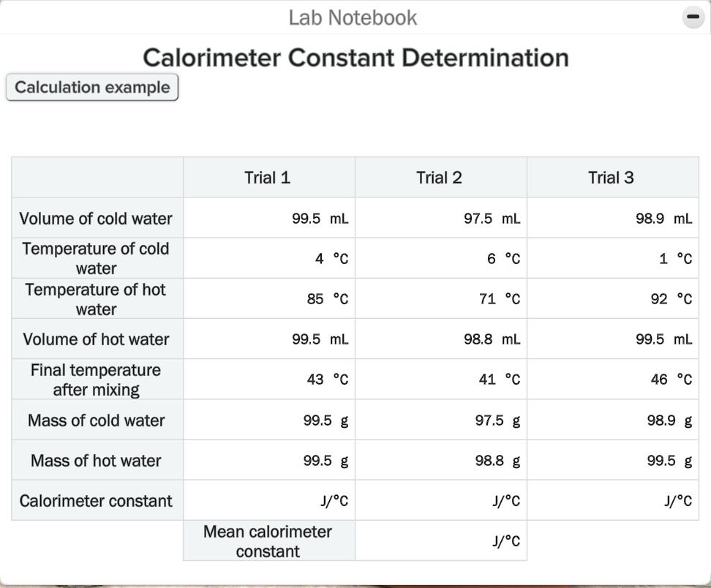Collapse the Lab Notebook panel
Screen dimensions: 711x588
(x=693, y=15)
